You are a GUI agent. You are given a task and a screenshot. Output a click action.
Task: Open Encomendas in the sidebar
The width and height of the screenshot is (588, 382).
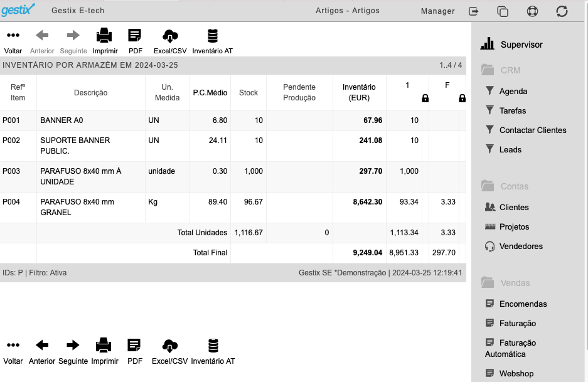523,304
